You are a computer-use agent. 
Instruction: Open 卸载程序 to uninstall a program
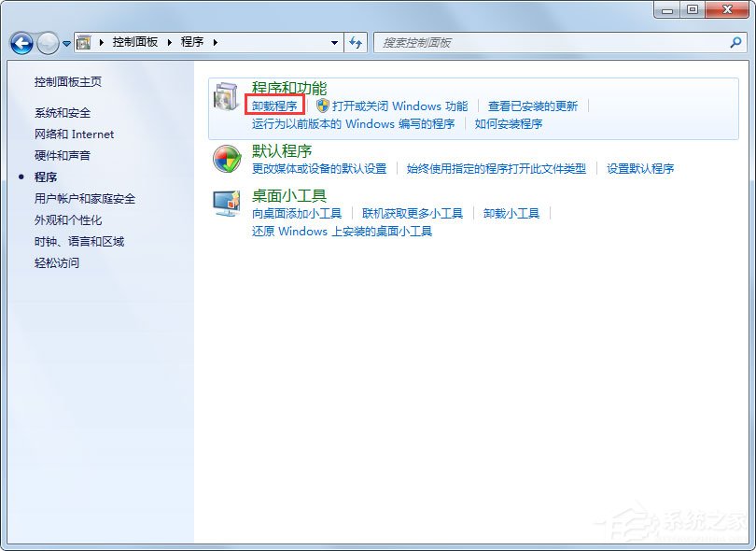pos(275,106)
